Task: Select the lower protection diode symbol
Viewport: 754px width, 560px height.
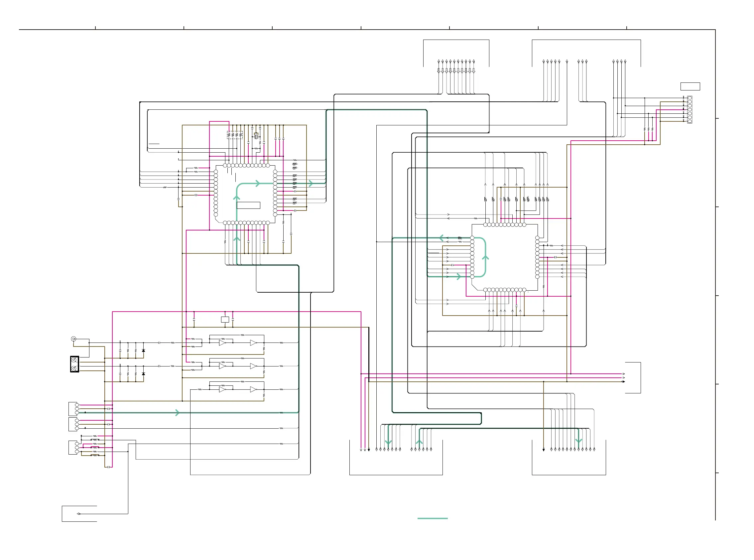Action: (x=143, y=374)
